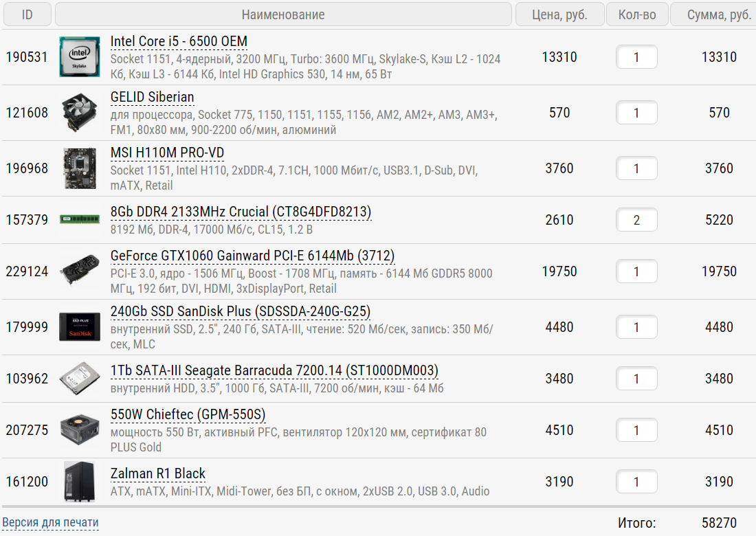This screenshot has height=536, width=756.
Task: Click the MSI H110M motherboard thumbnail
Action: 80,168
